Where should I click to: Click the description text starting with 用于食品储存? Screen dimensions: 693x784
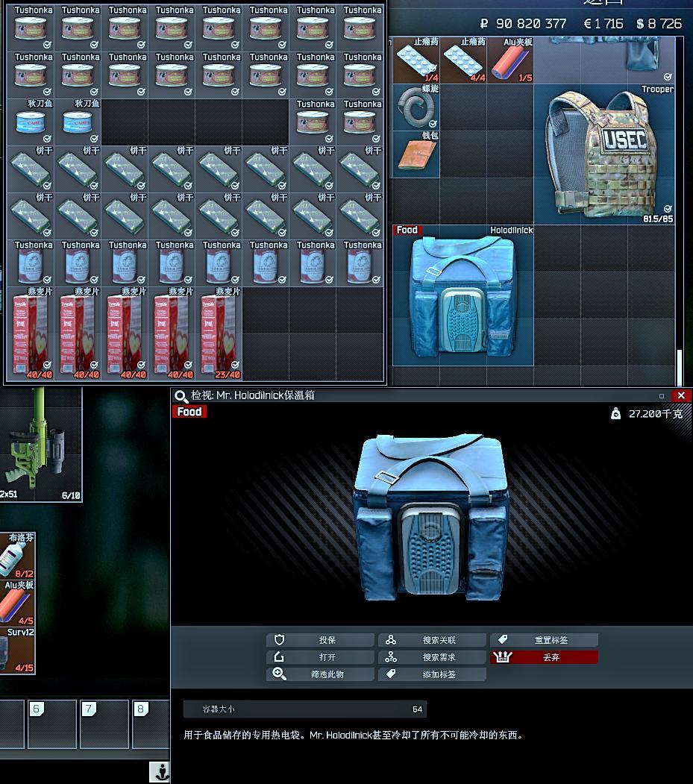point(353,735)
